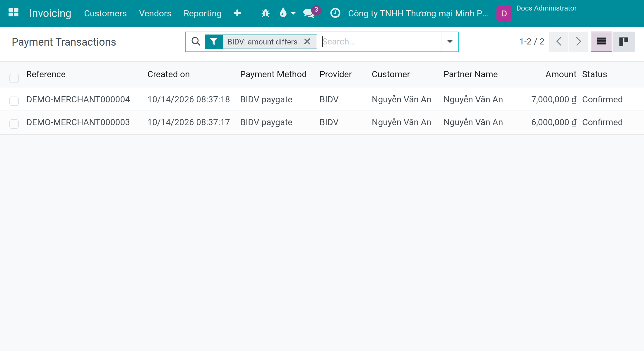Click the 1-2 / 2 pager counter

(x=532, y=42)
